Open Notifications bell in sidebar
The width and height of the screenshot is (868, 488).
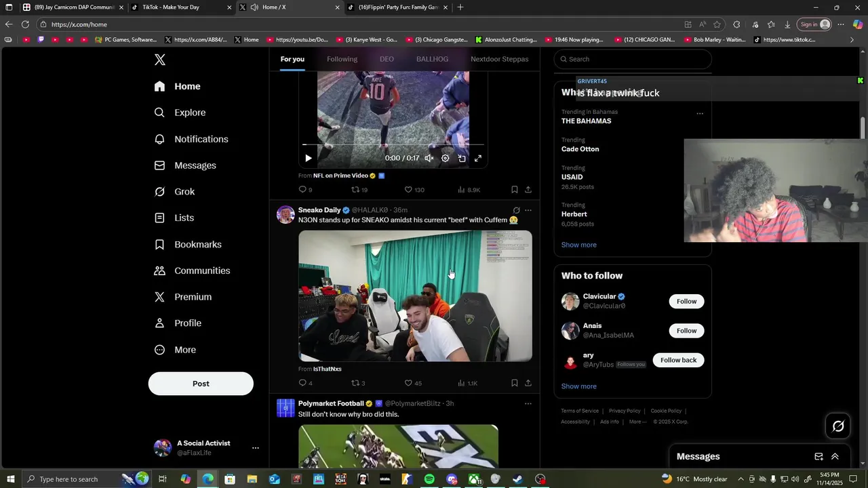[x=191, y=139]
